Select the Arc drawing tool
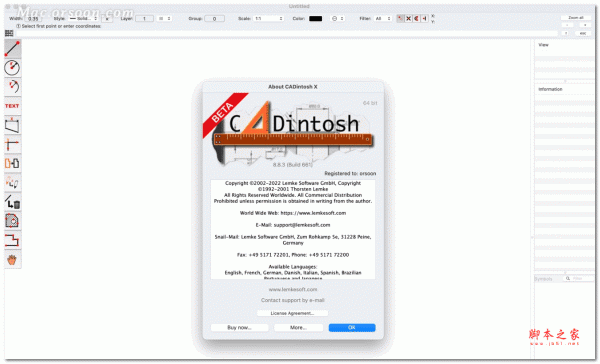The width and height of the screenshot is (600, 364). click(12, 87)
